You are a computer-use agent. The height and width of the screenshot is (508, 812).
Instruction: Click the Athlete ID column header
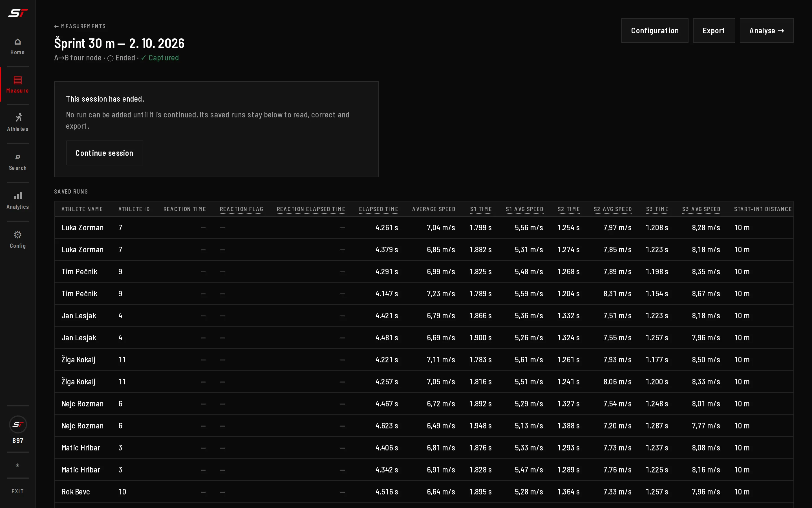(134, 209)
